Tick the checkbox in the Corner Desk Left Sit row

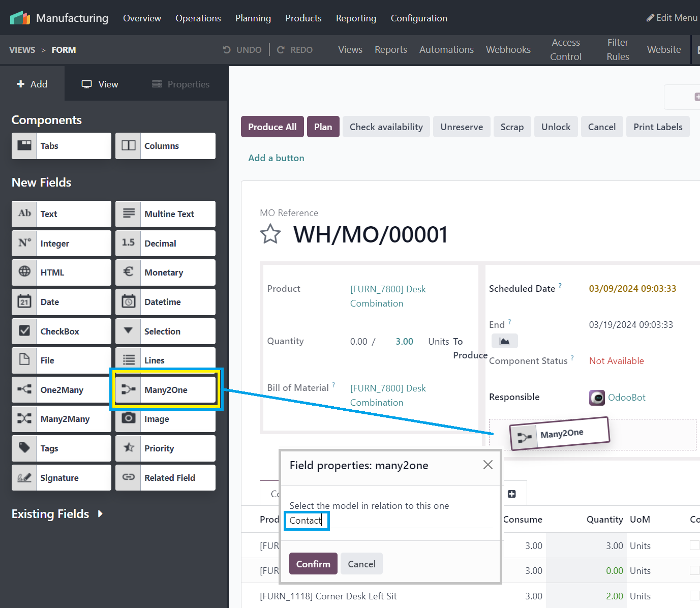(x=694, y=596)
